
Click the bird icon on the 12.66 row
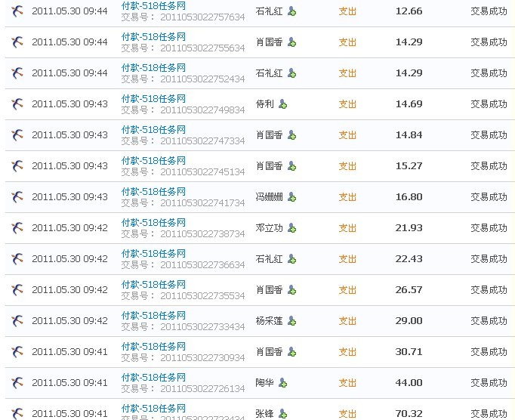point(17,11)
